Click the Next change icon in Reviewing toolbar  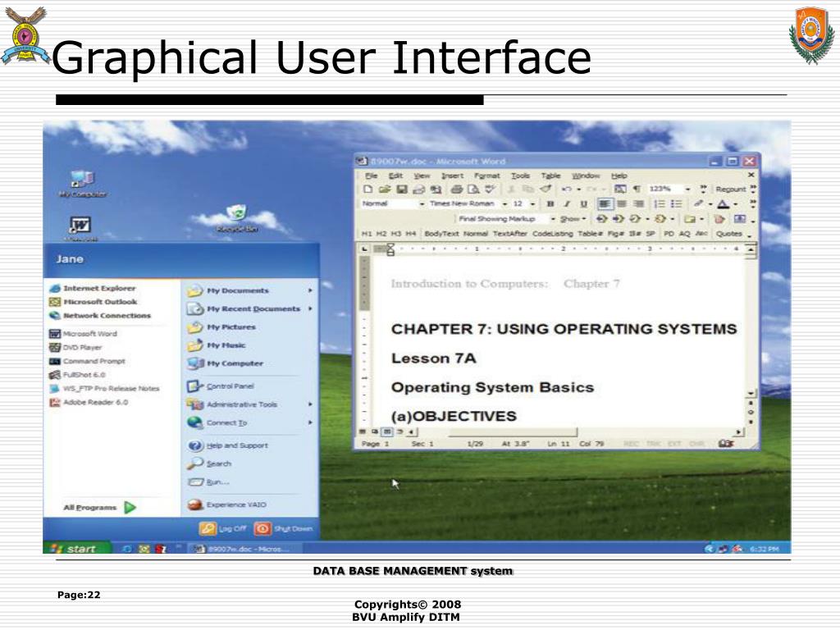(x=619, y=219)
